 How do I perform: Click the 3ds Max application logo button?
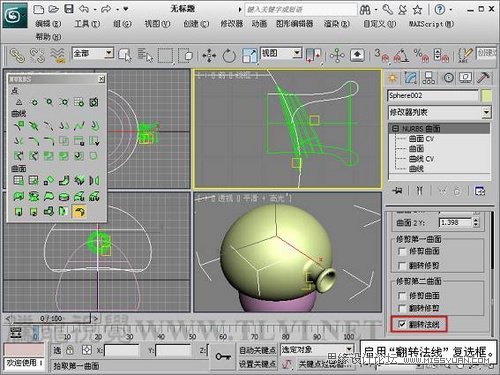pos(15,15)
